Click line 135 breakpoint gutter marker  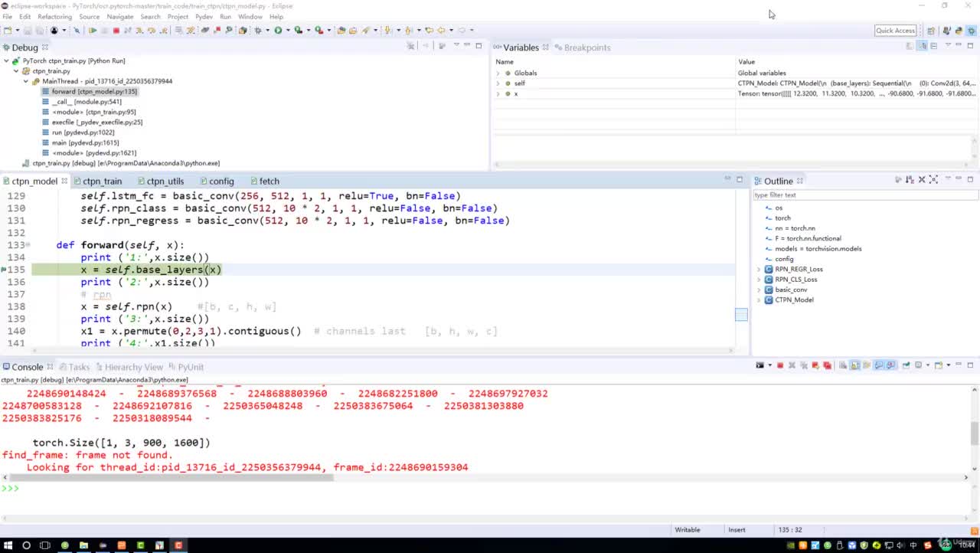4,270
